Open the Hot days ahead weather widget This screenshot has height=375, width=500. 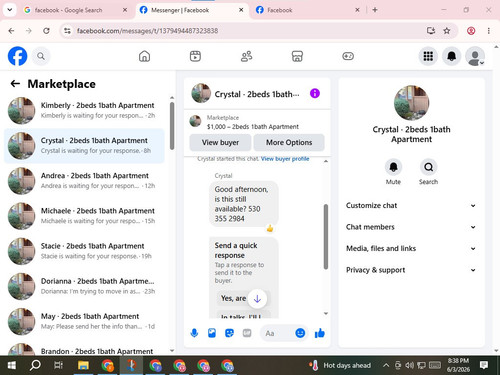click(x=340, y=365)
